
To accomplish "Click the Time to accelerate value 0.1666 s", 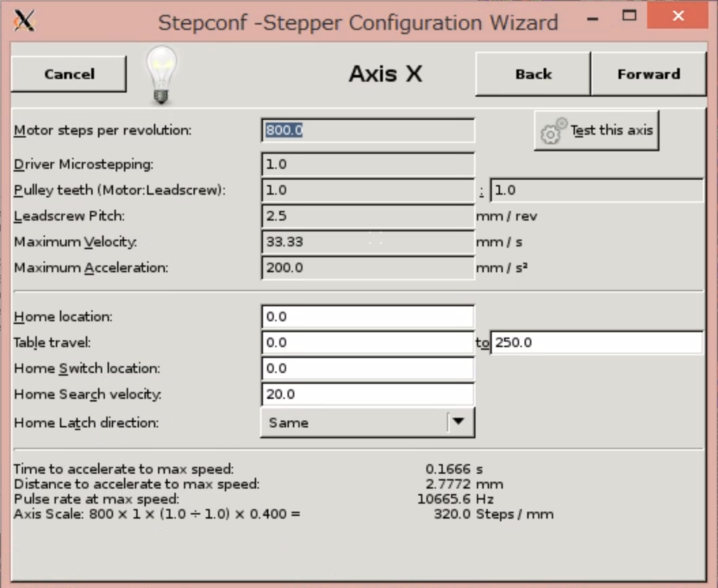I will pos(454,469).
